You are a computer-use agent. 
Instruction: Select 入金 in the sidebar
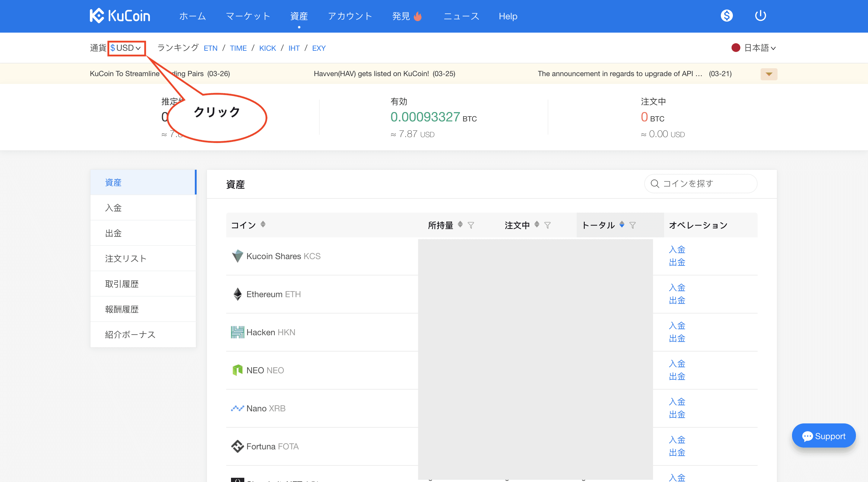(x=114, y=208)
